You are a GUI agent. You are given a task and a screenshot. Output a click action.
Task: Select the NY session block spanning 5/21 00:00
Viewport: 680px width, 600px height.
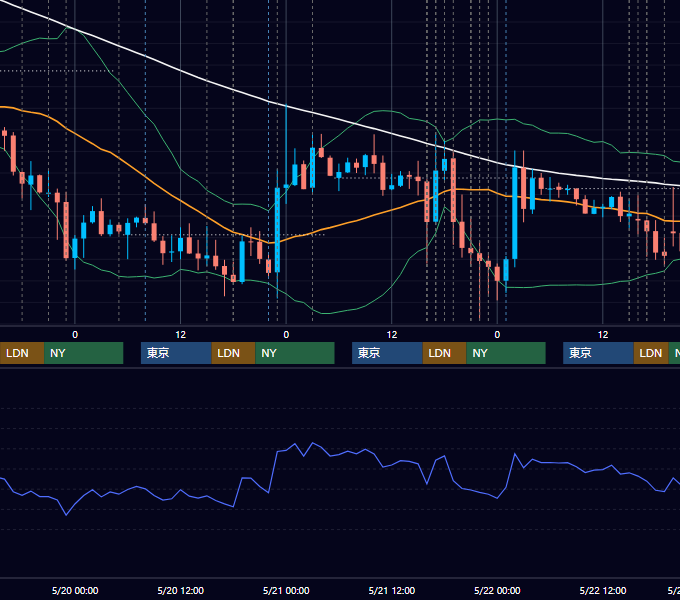coord(295,353)
